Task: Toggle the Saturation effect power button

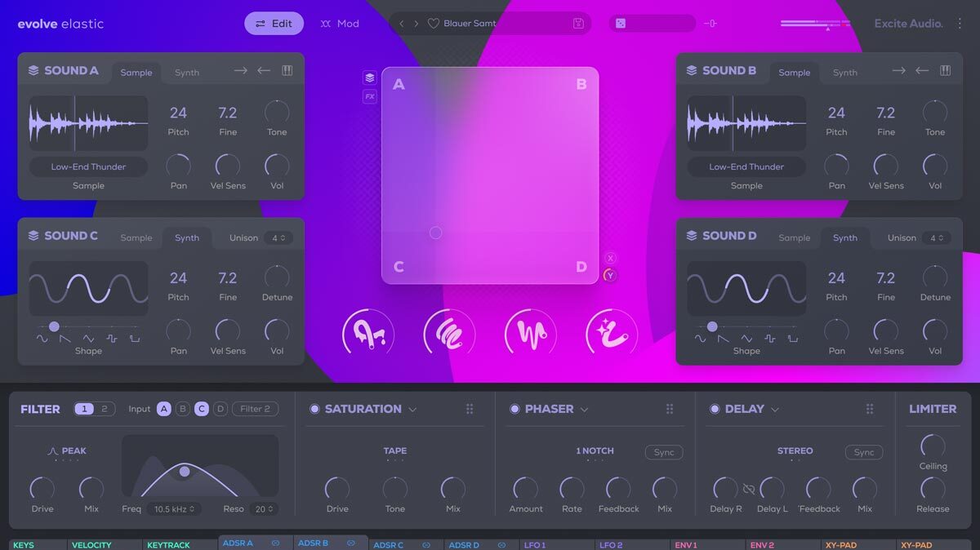Action: click(x=314, y=409)
